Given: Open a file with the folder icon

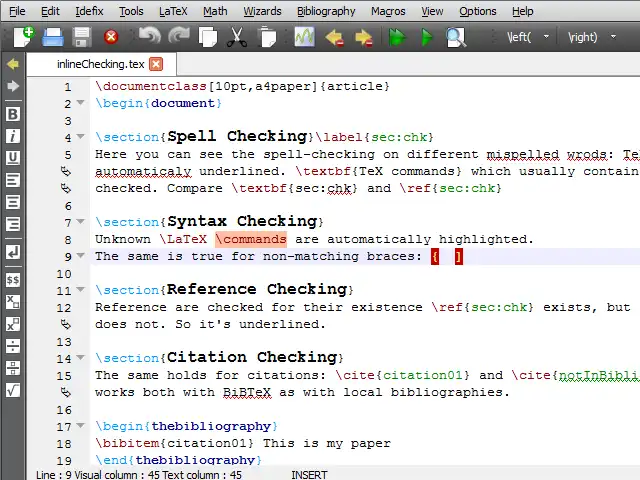Looking at the screenshot, I should pyautogui.click(x=53, y=37).
